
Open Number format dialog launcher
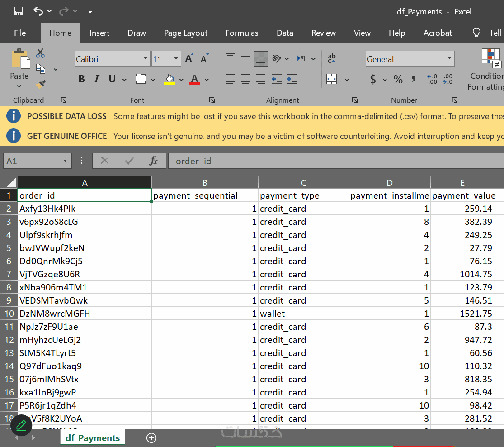454,100
